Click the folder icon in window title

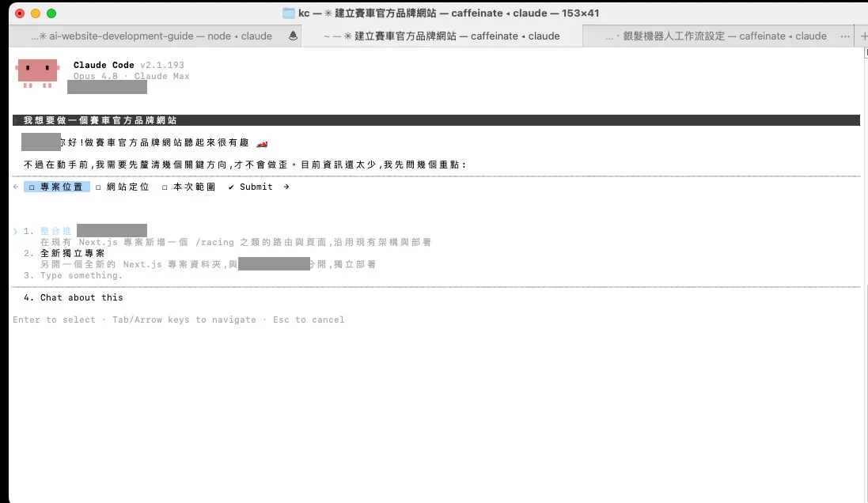pos(289,13)
